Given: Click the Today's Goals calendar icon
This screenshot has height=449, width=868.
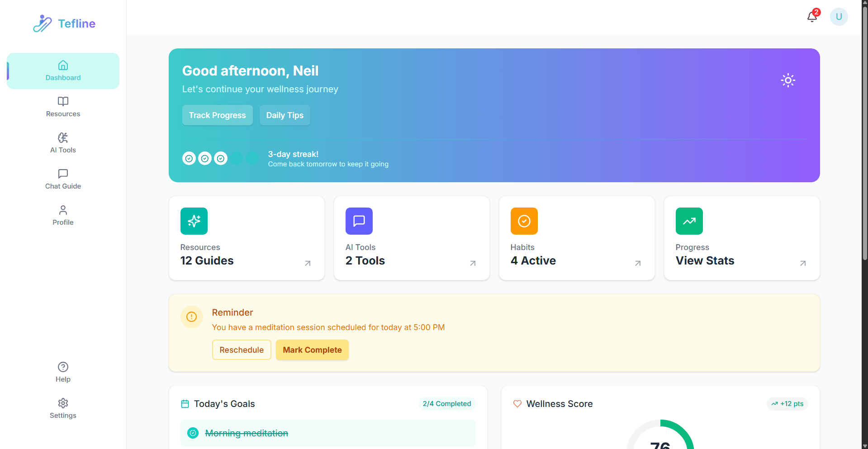Looking at the screenshot, I should pyautogui.click(x=185, y=404).
